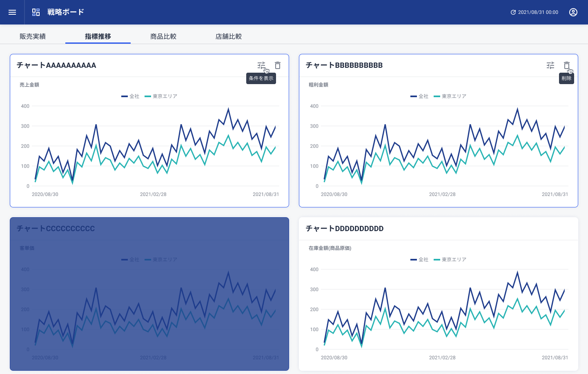Click the チャートDDDDDDDDDD title
The width and height of the screenshot is (588, 374).
(x=345, y=229)
